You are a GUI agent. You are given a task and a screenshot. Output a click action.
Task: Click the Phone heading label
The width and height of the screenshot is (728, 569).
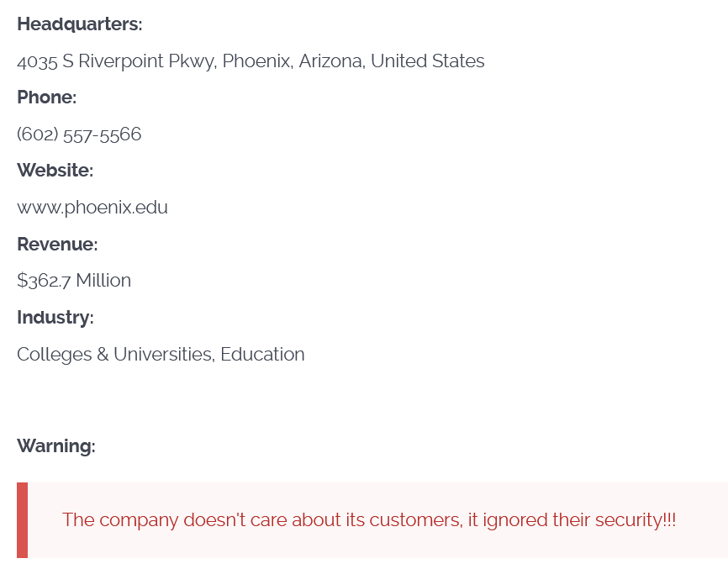tap(47, 97)
